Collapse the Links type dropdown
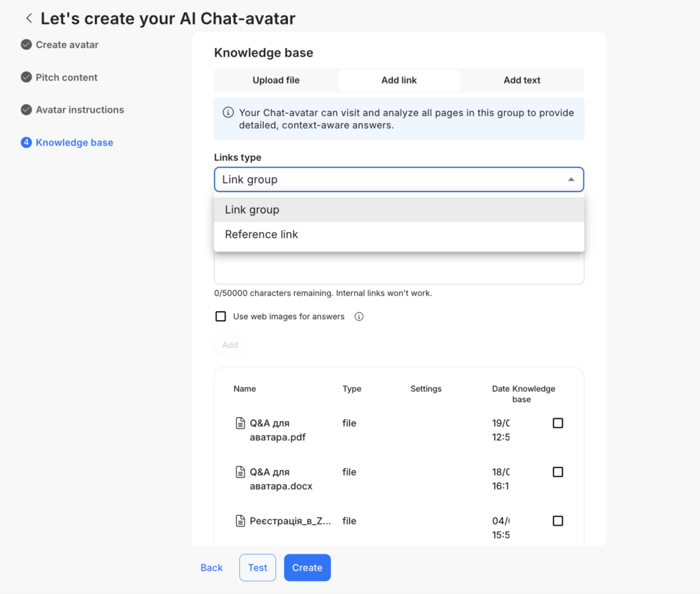Viewport: 700px width, 594px height. (571, 180)
